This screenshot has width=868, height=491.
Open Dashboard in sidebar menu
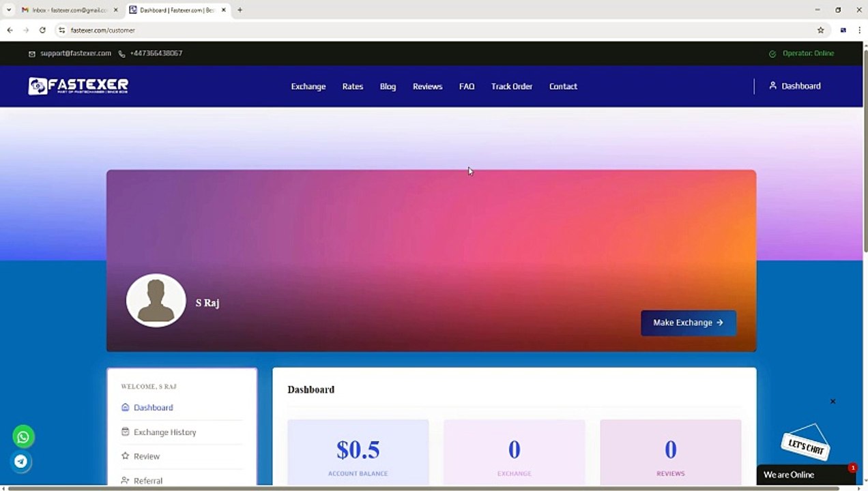(x=153, y=407)
